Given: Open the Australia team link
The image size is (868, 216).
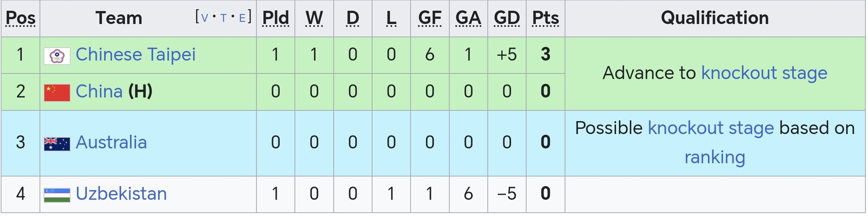Looking at the screenshot, I should point(111,143).
